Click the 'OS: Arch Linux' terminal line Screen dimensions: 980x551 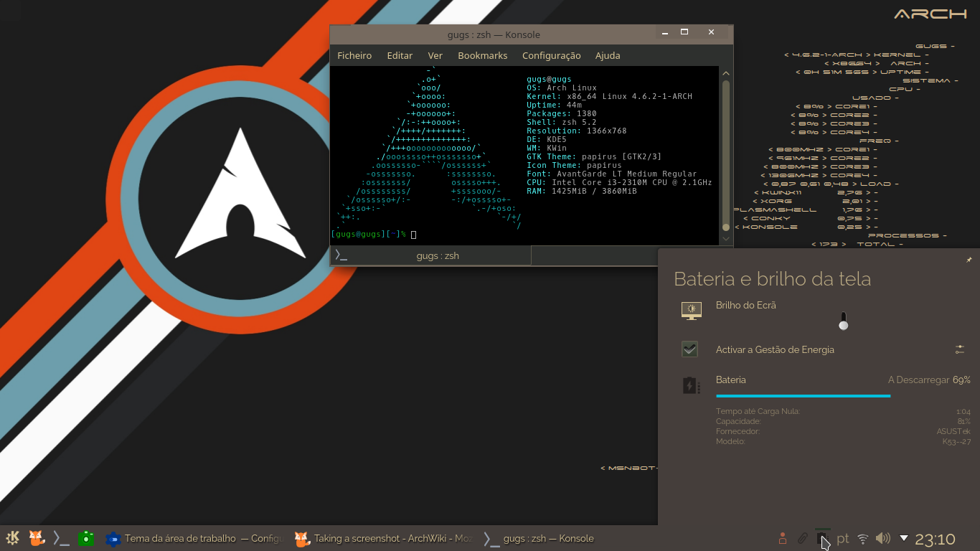561,88
